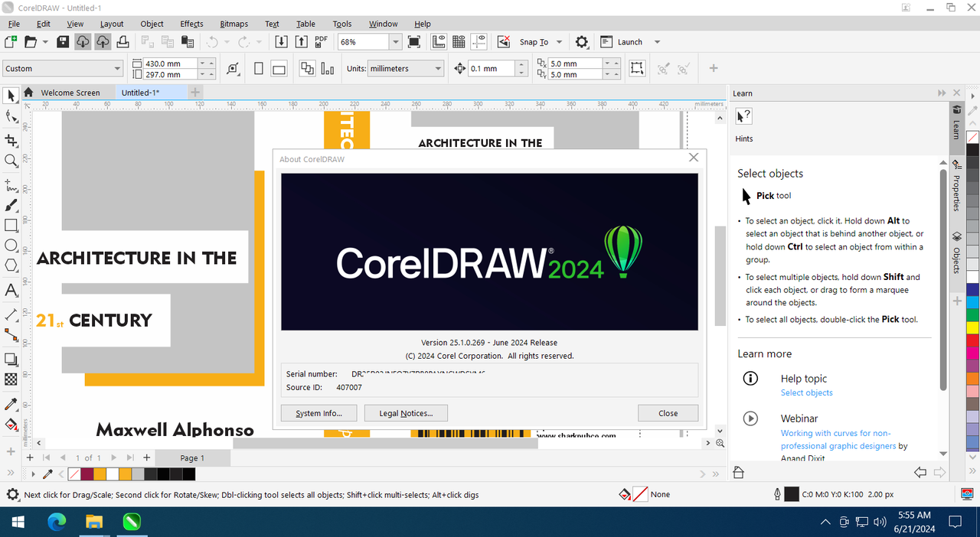Click the Export icon

pyautogui.click(x=301, y=41)
